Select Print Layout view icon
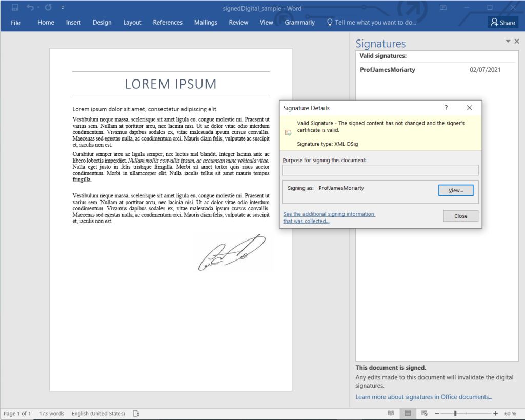 (408, 413)
